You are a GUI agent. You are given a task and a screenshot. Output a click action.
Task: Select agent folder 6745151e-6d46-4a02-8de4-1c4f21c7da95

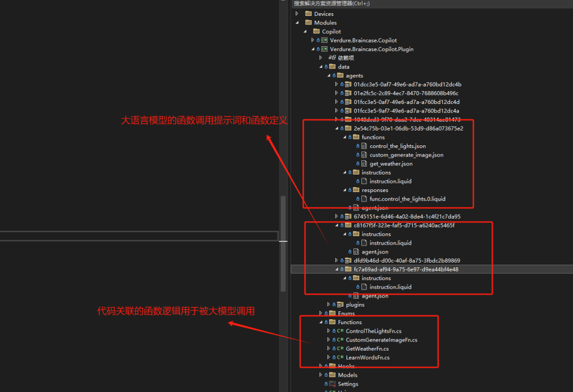tap(407, 216)
